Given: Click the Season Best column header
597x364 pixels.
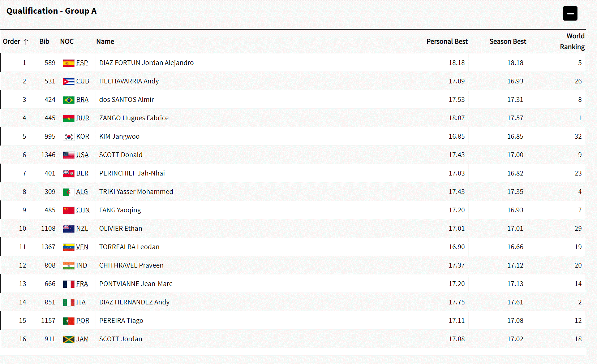Looking at the screenshot, I should pos(507,42).
